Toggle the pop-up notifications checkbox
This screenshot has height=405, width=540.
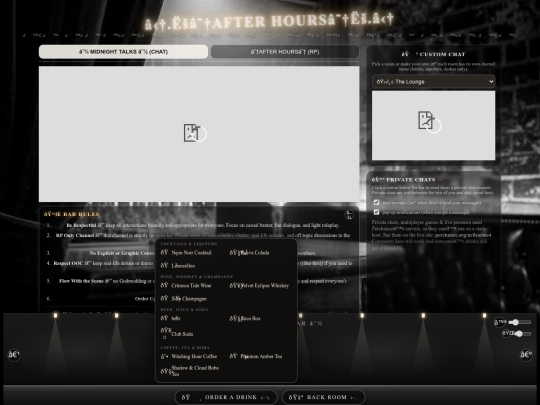[376, 212]
